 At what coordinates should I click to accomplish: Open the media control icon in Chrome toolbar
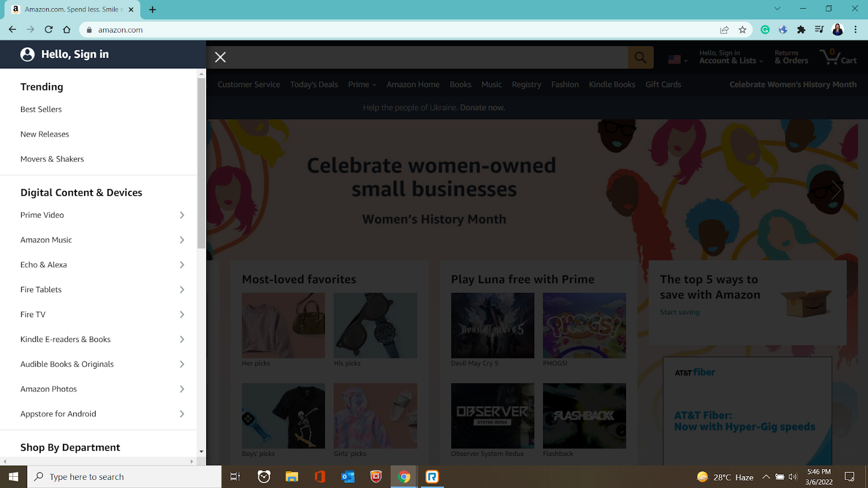coord(819,30)
